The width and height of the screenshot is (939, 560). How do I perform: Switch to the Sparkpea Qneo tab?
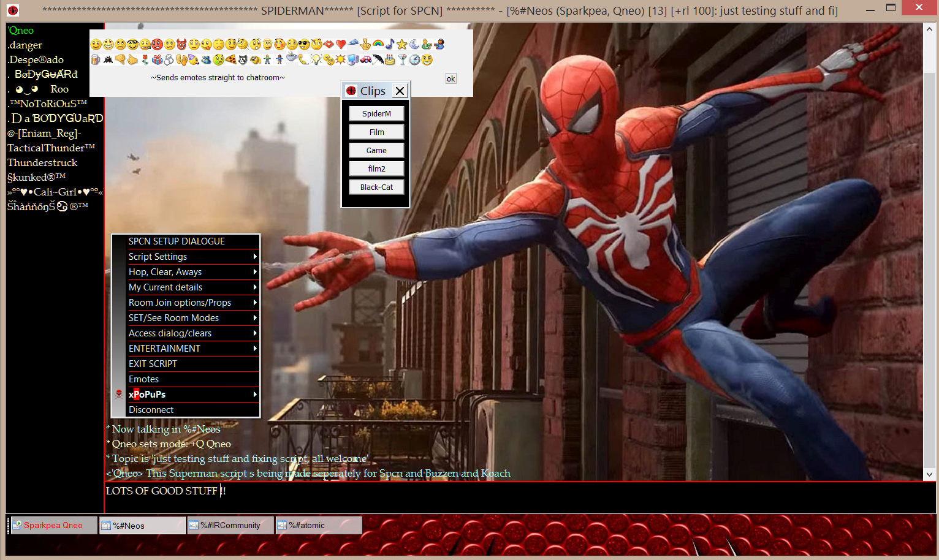[x=53, y=525]
